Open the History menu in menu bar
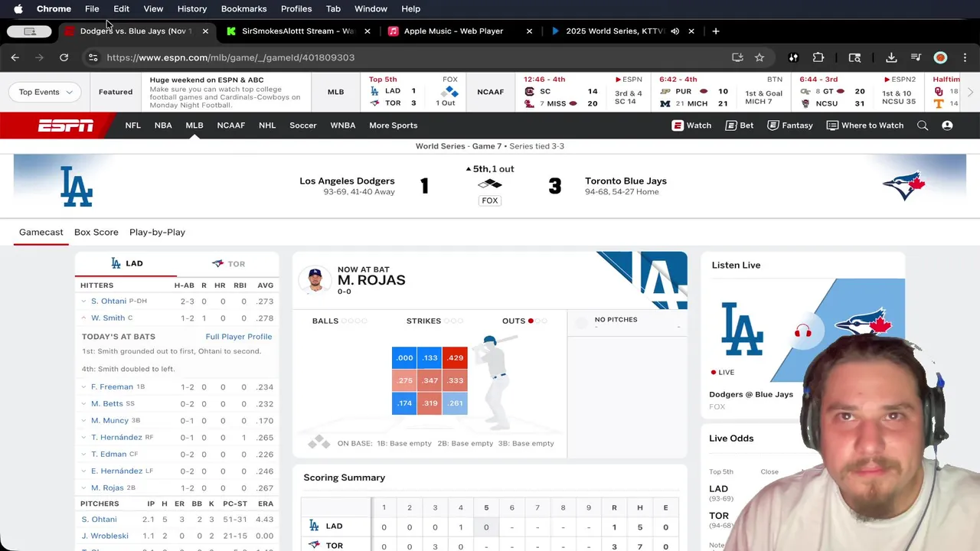This screenshot has width=980, height=551. pyautogui.click(x=192, y=9)
